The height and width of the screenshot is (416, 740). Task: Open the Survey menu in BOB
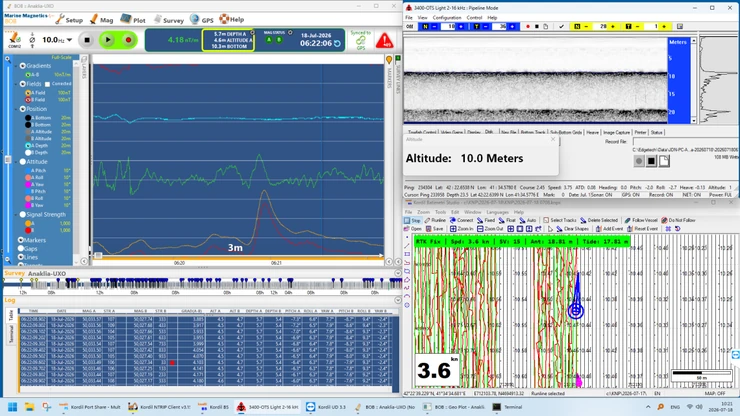168,20
